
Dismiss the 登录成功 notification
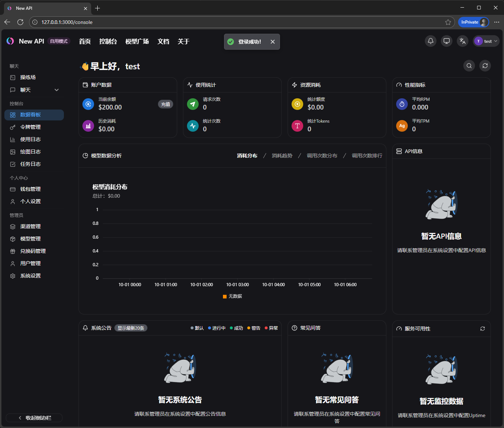tap(273, 42)
